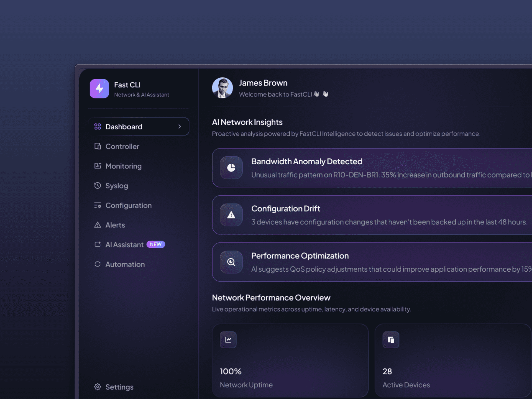Viewport: 532px width, 399px height.
Task: Click the Fast CLI lightning bolt logo
Action: (x=99, y=89)
